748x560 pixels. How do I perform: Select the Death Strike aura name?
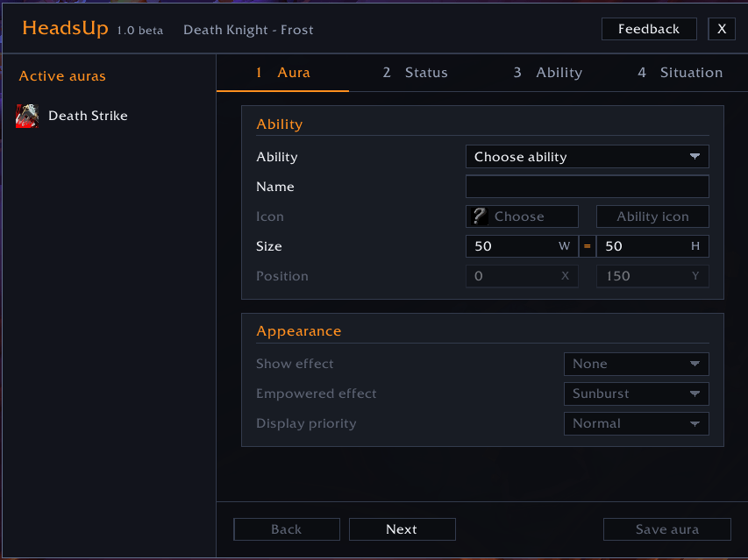tap(88, 116)
